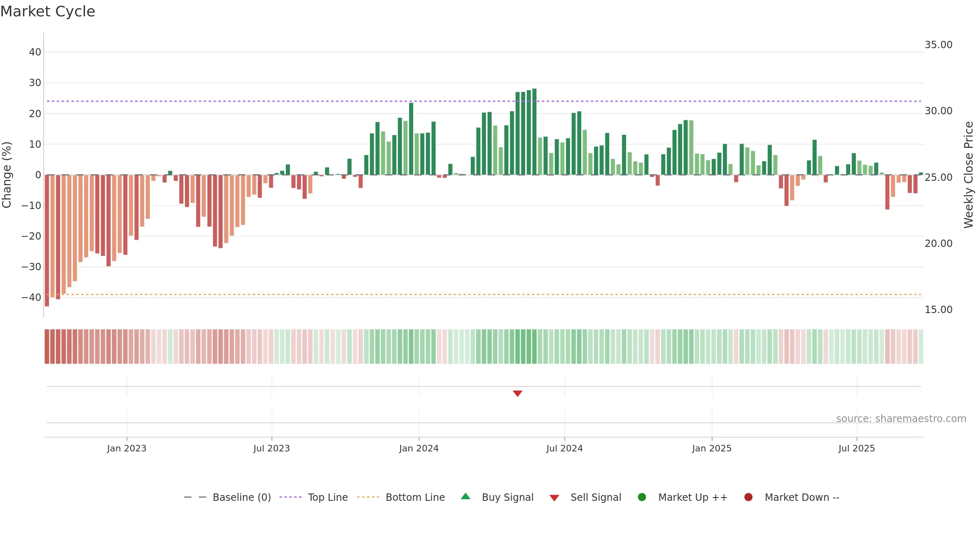
Task: Click the Jul 2024 axis label
Action: click(x=565, y=448)
